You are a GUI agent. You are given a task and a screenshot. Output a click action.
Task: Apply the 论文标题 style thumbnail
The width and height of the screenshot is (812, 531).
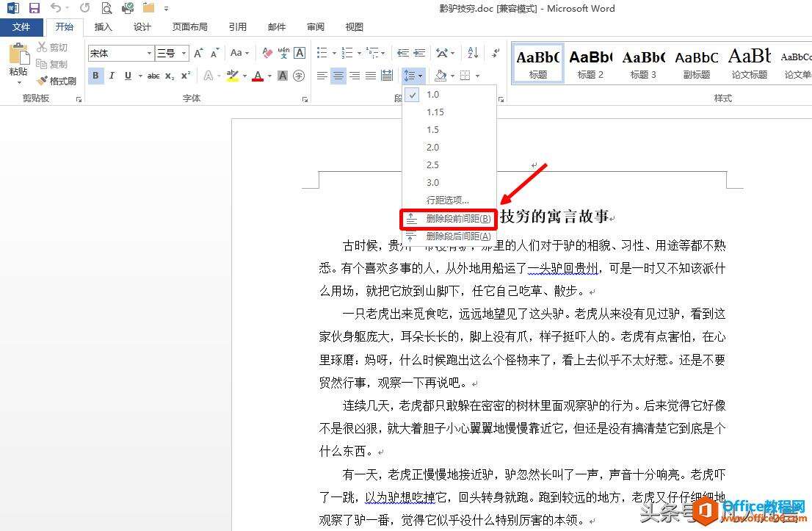tap(750, 63)
